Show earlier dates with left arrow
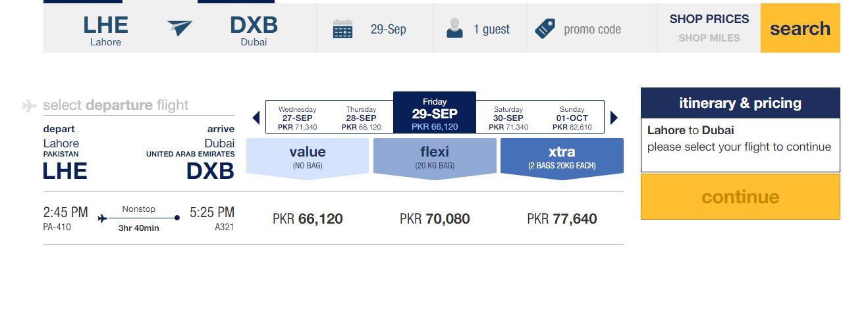This screenshot has width=868, height=319. 256,118
